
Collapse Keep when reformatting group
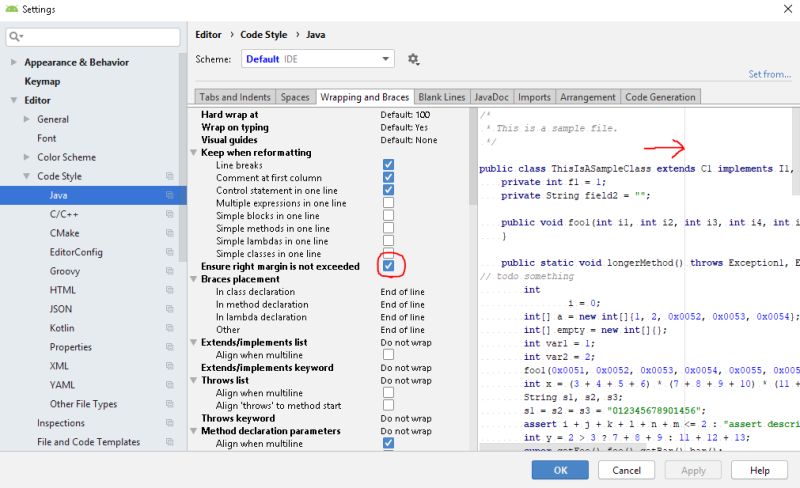click(x=194, y=153)
